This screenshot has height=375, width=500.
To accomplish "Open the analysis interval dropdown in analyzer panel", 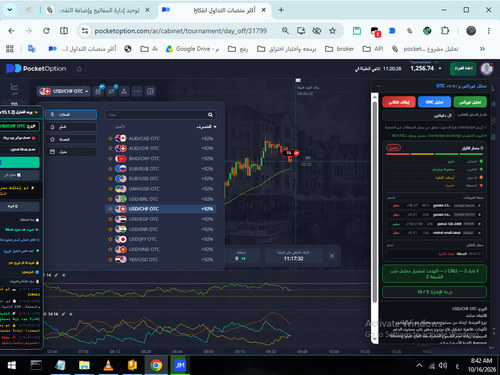I will coord(418,115).
